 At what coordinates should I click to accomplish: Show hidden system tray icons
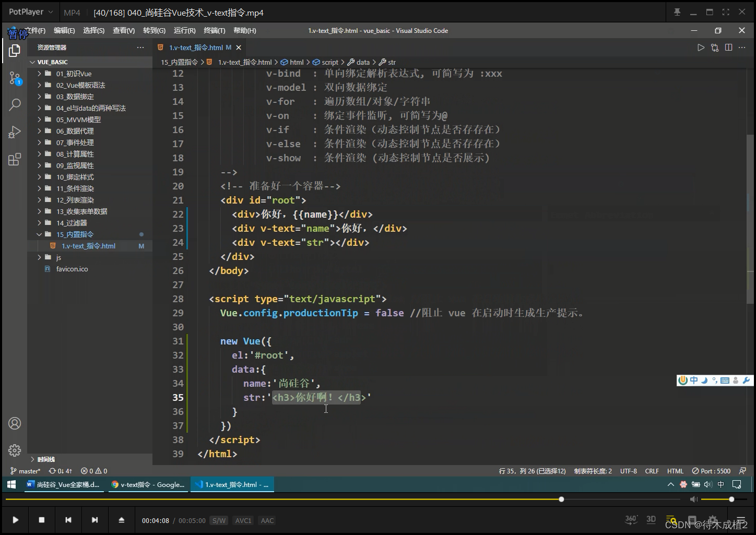pos(671,484)
